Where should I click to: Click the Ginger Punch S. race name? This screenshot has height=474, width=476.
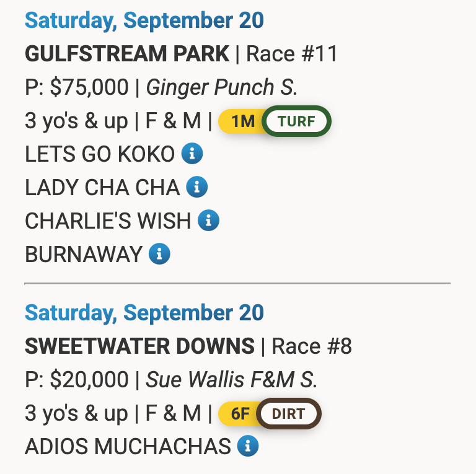(x=222, y=87)
